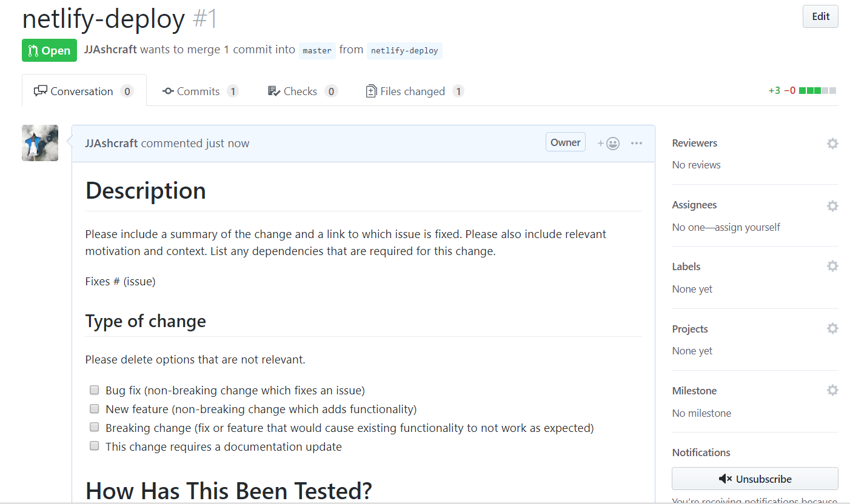Viewport: 850px width, 504px height.
Task: Check the Breaking change checkbox
Action: [95, 427]
